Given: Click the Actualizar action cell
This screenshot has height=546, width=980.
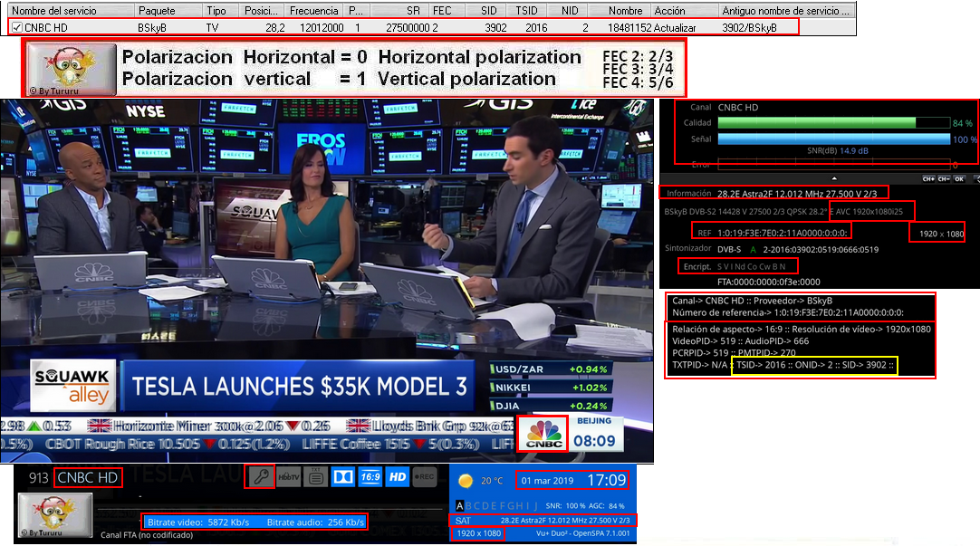Looking at the screenshot, I should point(675,27).
